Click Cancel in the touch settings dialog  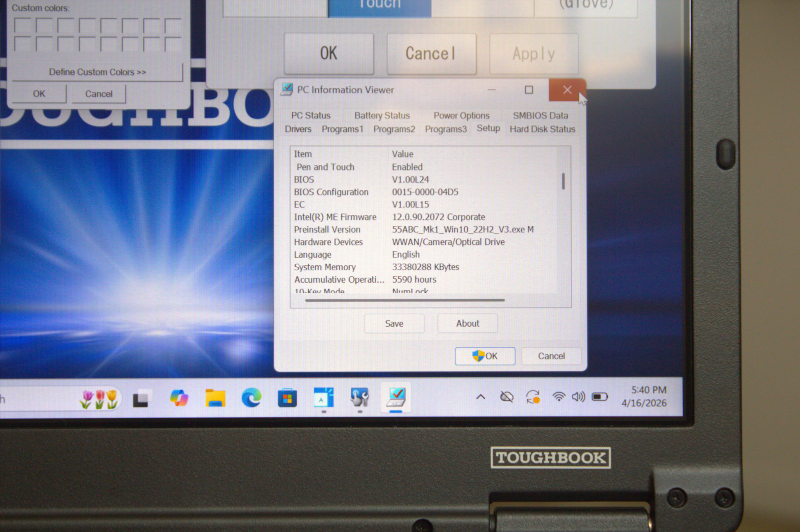point(431,53)
